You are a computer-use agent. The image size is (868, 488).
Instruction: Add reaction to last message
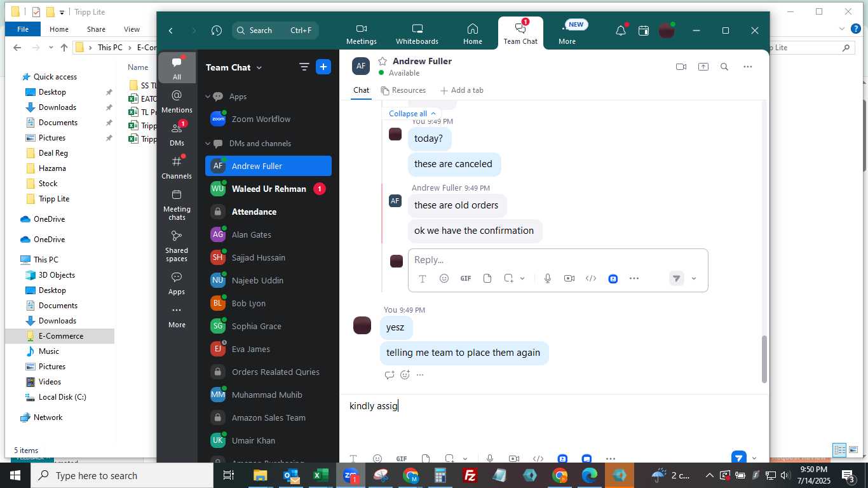tap(405, 375)
